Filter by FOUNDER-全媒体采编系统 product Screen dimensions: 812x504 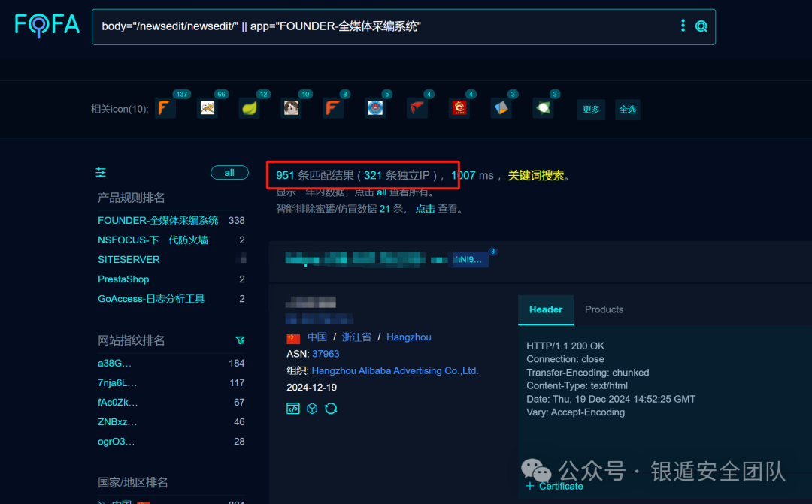coord(158,220)
